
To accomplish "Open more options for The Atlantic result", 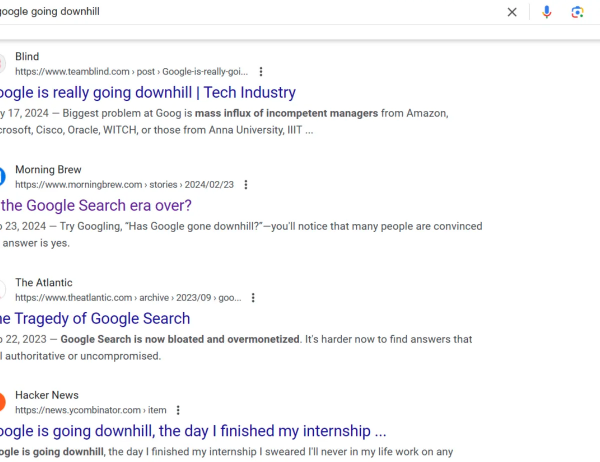I will [x=253, y=298].
